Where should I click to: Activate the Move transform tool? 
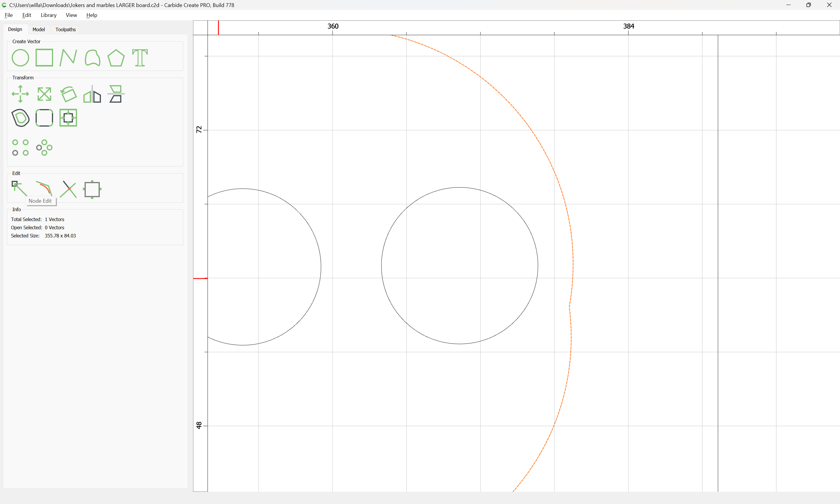pyautogui.click(x=20, y=94)
